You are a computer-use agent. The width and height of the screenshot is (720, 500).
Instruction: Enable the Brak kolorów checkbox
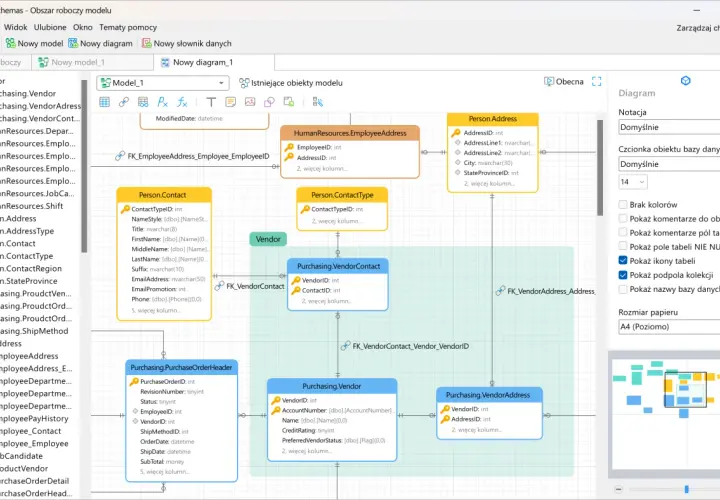(x=623, y=205)
